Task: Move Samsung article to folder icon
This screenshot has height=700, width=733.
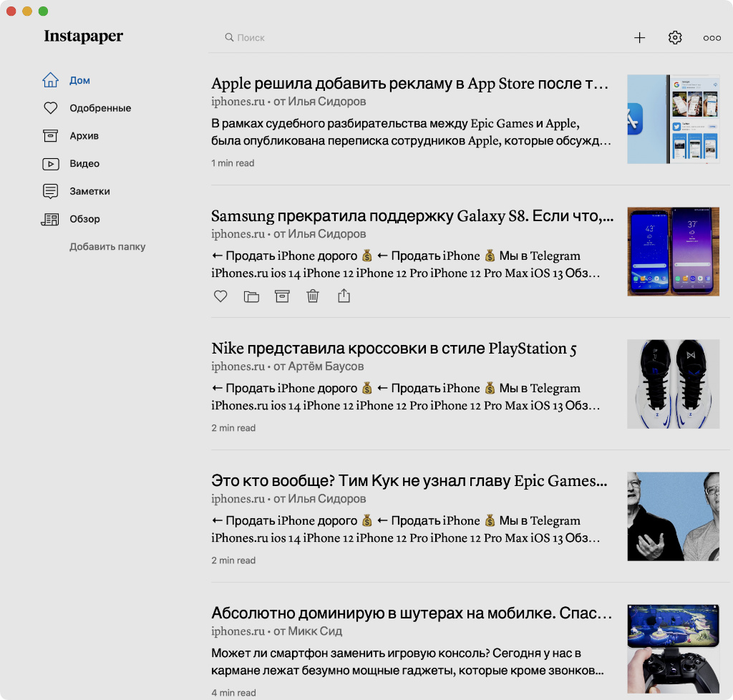Action: click(251, 296)
